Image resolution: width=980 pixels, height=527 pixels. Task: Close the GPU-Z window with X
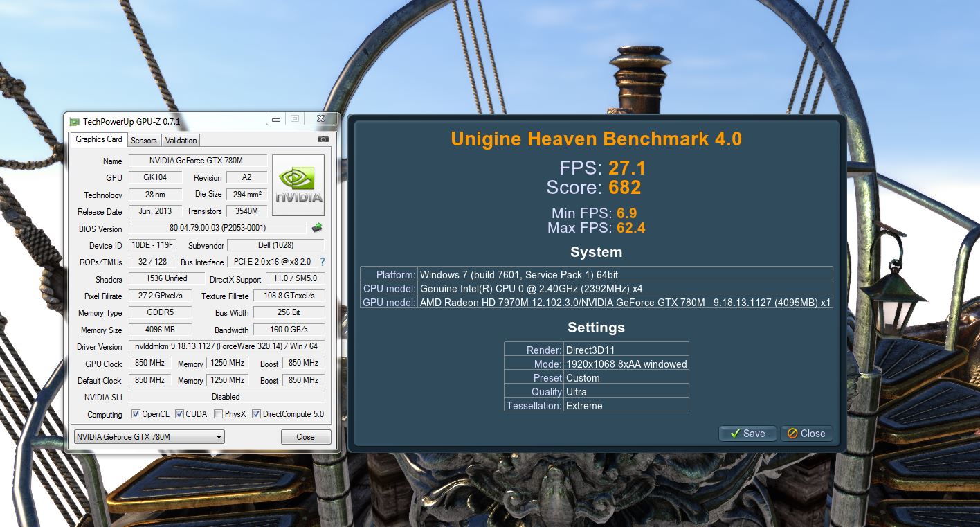pos(320,119)
